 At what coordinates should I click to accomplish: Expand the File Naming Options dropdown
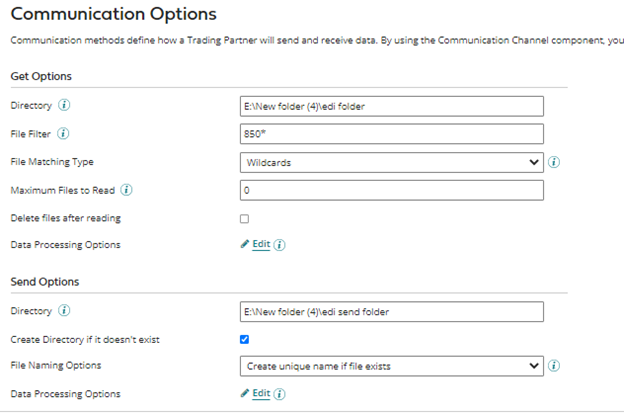tap(392, 366)
